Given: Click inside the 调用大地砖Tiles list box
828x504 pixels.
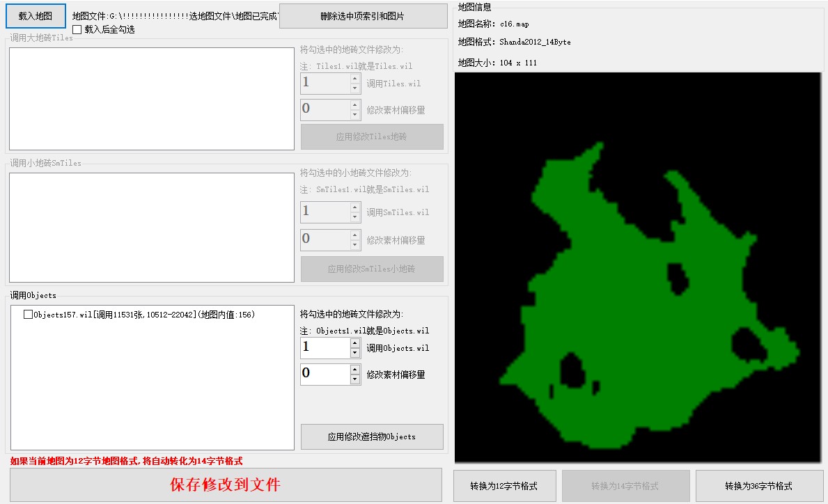Looking at the screenshot, I should (151, 98).
